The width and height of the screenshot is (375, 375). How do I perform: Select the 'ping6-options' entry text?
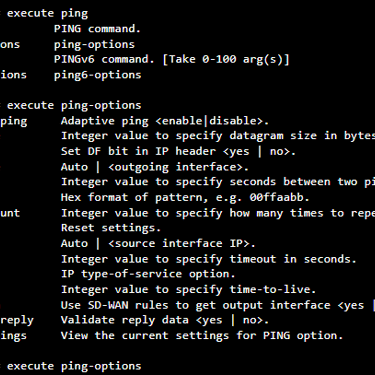(x=98, y=75)
